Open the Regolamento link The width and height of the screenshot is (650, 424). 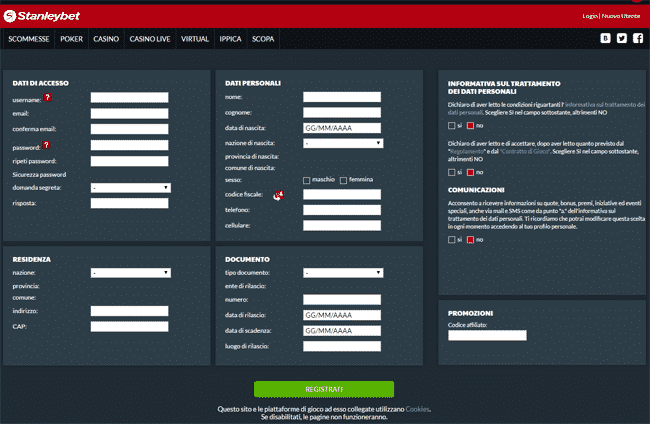click(467, 152)
